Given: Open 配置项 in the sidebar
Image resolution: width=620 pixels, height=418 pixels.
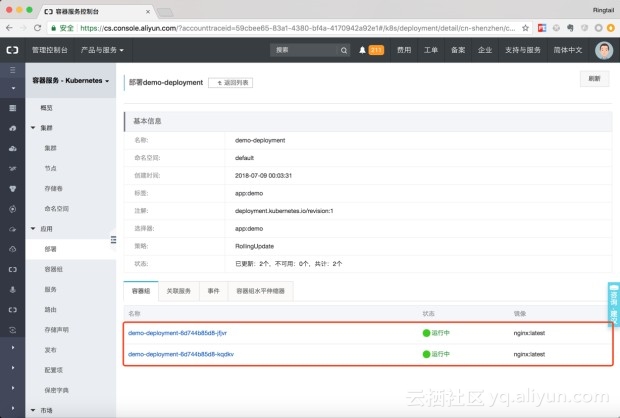Looking at the screenshot, I should point(53,370).
